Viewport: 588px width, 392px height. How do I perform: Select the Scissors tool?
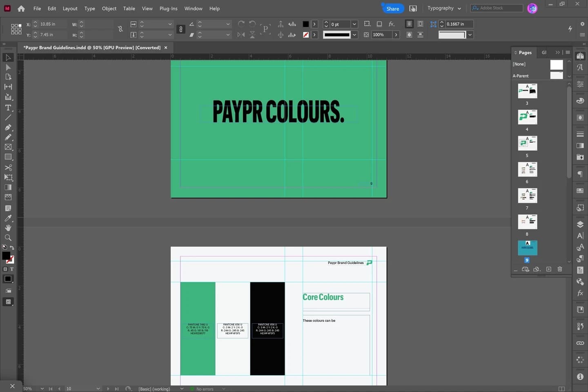pos(8,168)
